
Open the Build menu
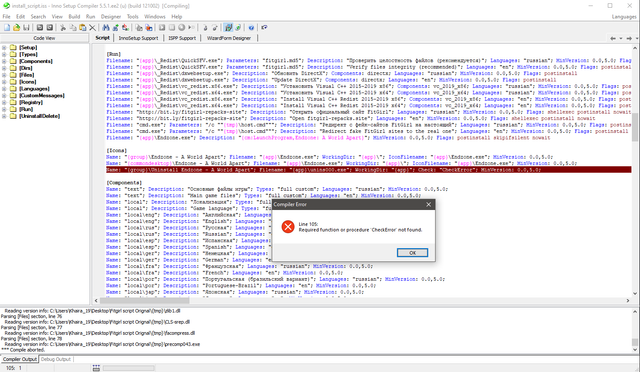[74, 16]
